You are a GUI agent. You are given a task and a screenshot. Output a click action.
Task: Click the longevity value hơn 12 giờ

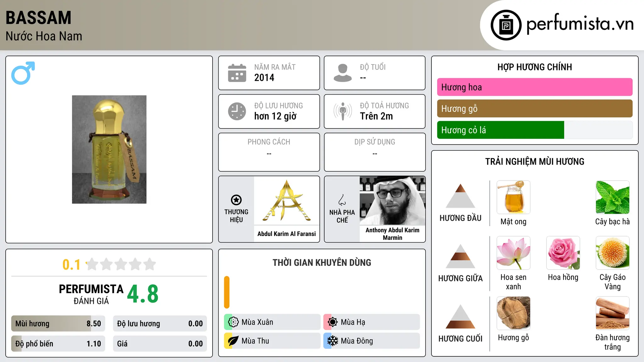point(275,116)
